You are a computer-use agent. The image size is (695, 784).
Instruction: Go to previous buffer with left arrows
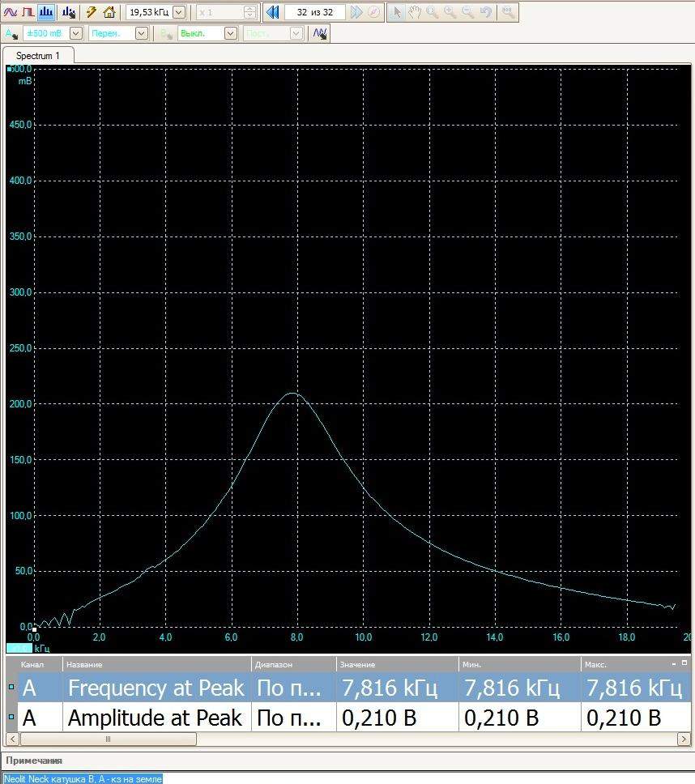click(x=273, y=12)
